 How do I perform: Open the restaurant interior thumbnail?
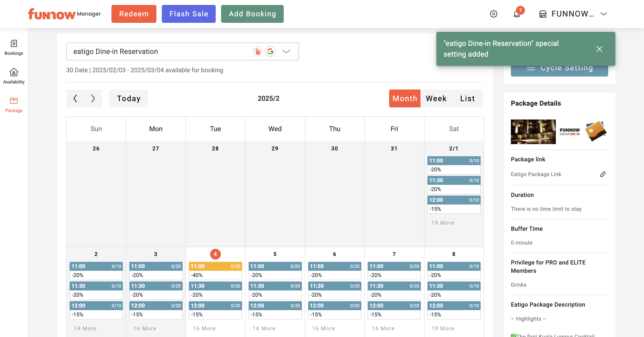(x=533, y=132)
